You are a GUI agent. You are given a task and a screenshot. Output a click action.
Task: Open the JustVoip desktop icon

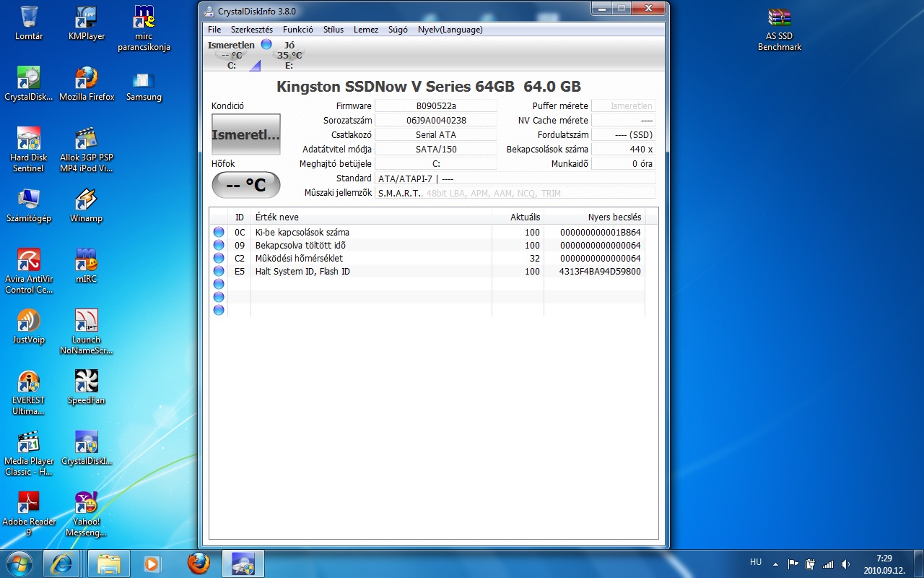29,327
